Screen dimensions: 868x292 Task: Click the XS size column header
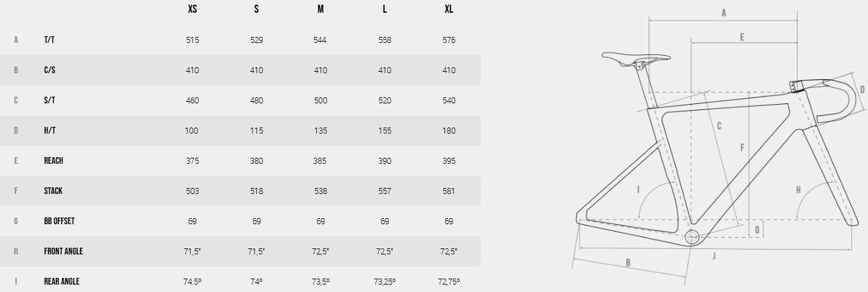[192, 9]
